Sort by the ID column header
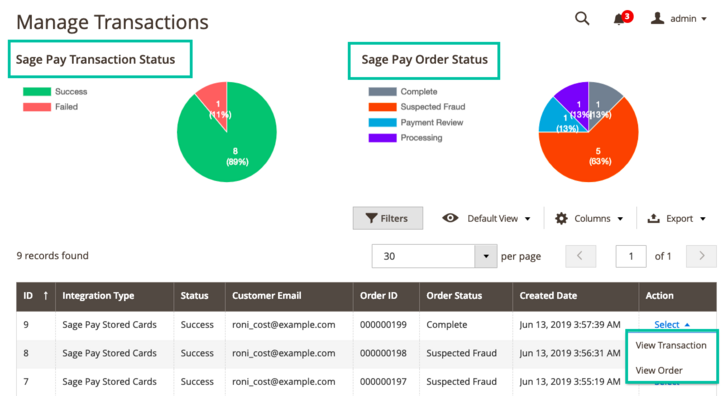 [x=36, y=296]
